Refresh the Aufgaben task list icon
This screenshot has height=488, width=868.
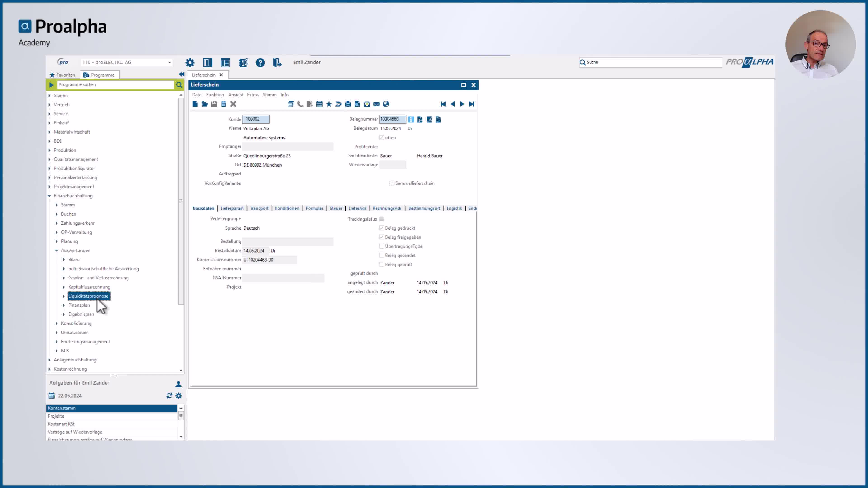pyautogui.click(x=169, y=396)
